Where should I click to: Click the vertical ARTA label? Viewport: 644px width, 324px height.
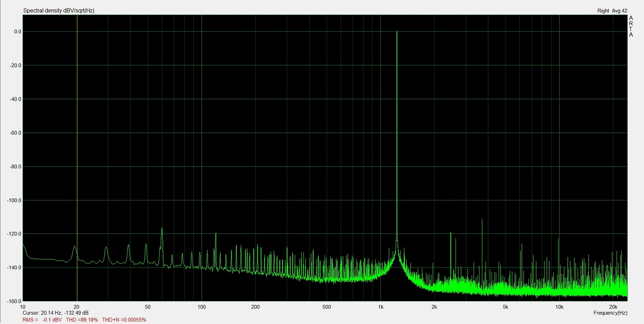pyautogui.click(x=631, y=26)
